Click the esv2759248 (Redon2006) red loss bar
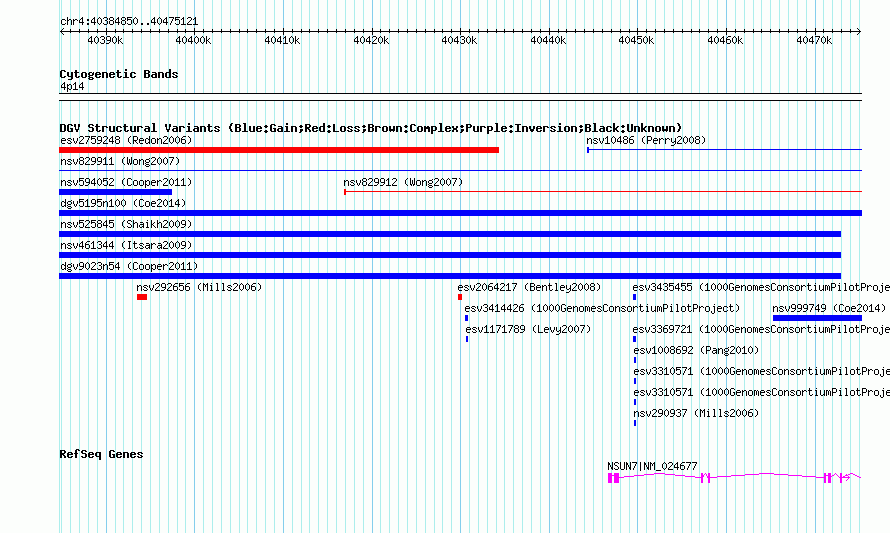Image resolution: width=890 pixels, height=533 pixels. click(x=279, y=150)
